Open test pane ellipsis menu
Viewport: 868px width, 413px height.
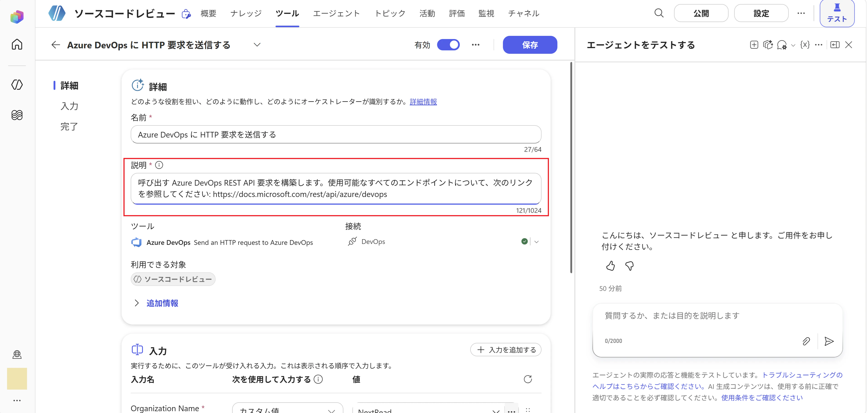[819, 45]
